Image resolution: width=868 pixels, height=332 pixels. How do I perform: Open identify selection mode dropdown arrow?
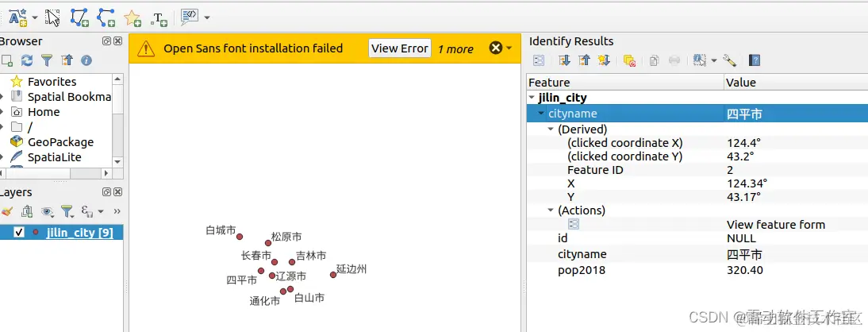point(714,60)
